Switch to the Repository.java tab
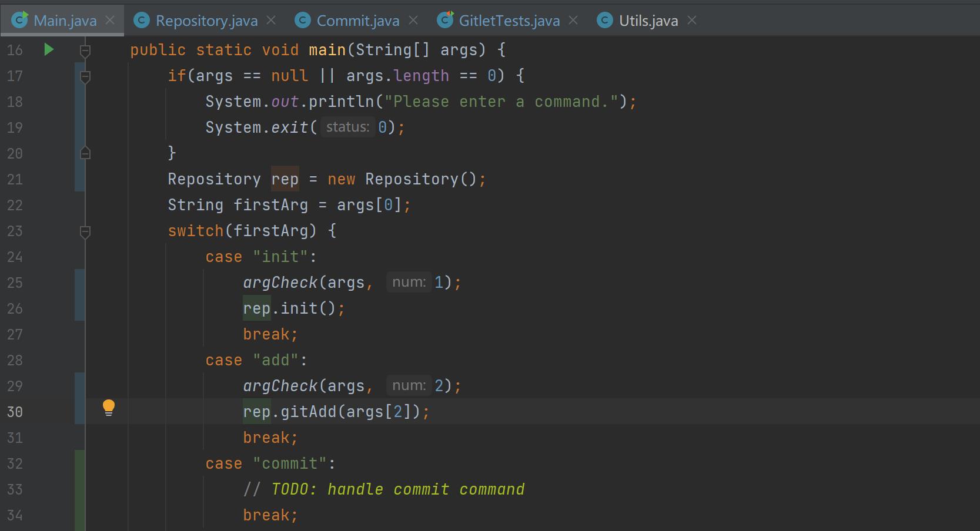 (206, 21)
